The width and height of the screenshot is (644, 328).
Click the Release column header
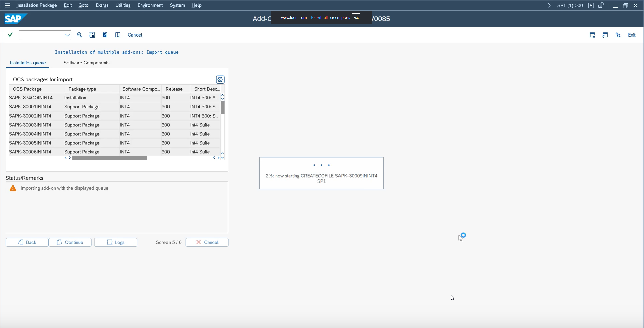(x=176, y=89)
